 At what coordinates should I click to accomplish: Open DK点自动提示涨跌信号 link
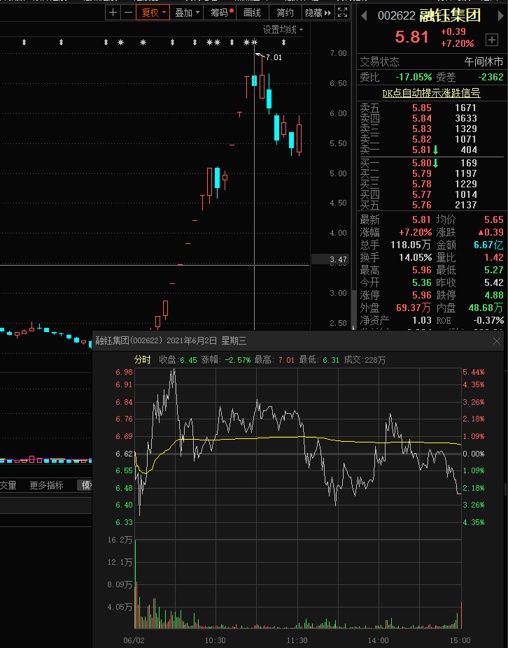pos(431,93)
